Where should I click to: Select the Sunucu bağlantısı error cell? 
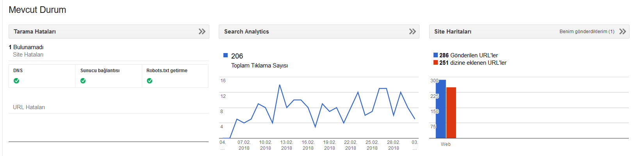(109, 76)
